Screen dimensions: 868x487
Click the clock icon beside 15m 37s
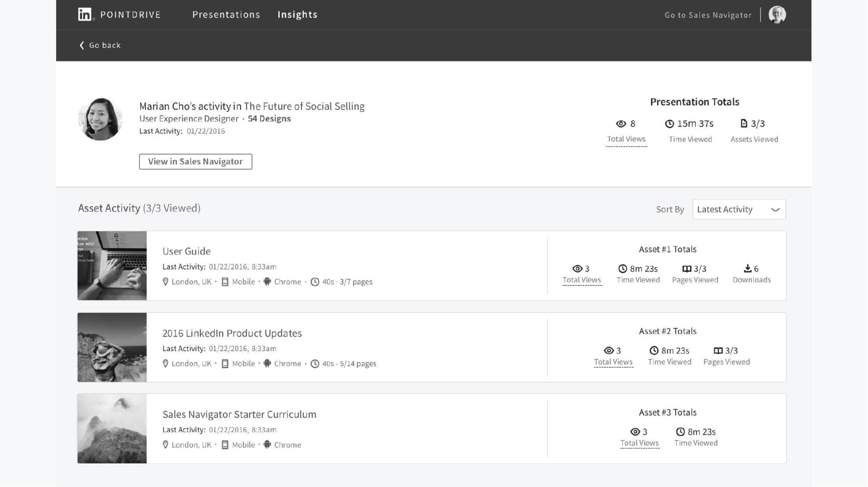[669, 124]
